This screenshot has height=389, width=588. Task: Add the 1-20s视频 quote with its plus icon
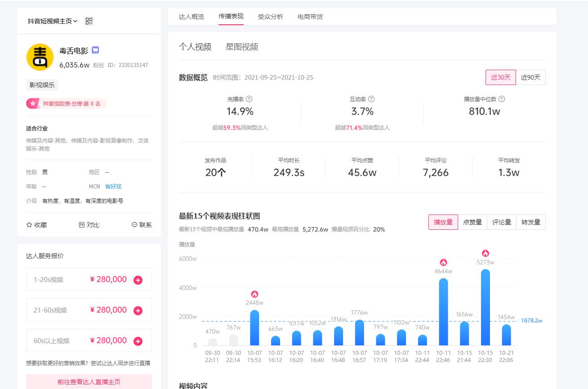138,280
